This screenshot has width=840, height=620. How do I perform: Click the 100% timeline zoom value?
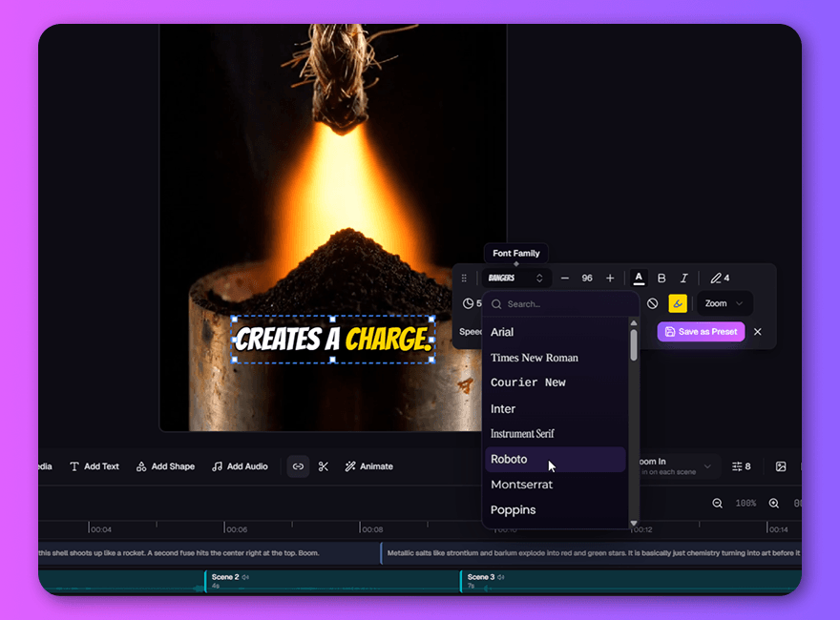coord(745,504)
